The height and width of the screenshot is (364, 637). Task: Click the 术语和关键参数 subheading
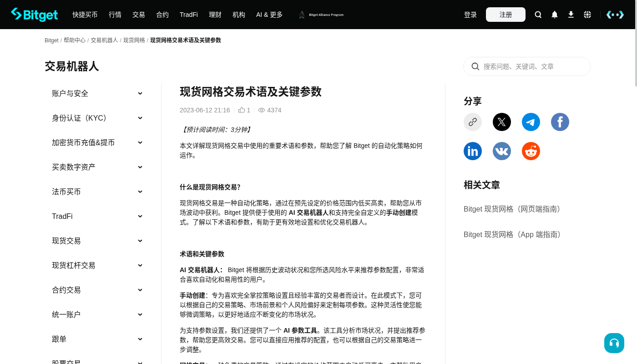point(202,254)
